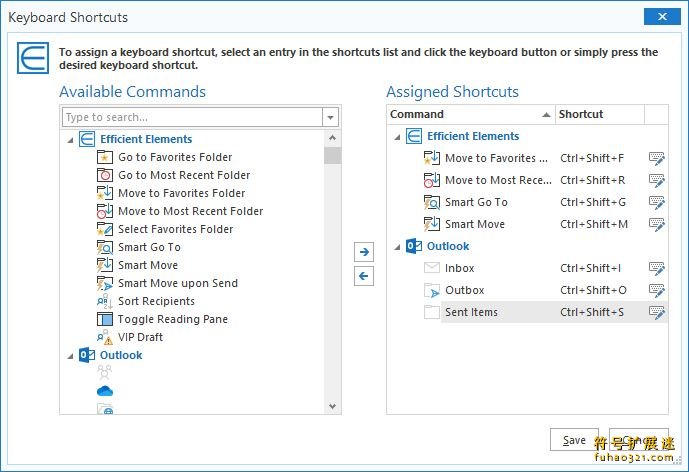Sort by the Shortcut column header
The width and height of the screenshot is (689, 472).
(x=600, y=114)
